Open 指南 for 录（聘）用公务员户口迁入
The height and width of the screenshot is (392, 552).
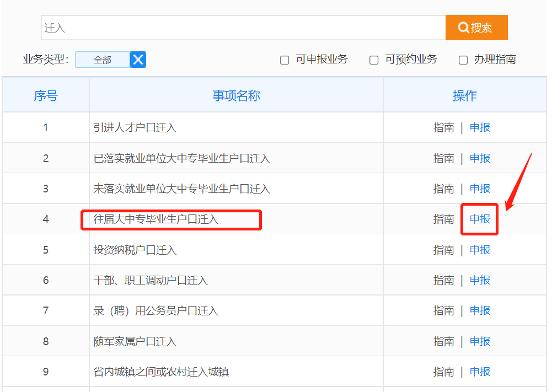point(443,310)
